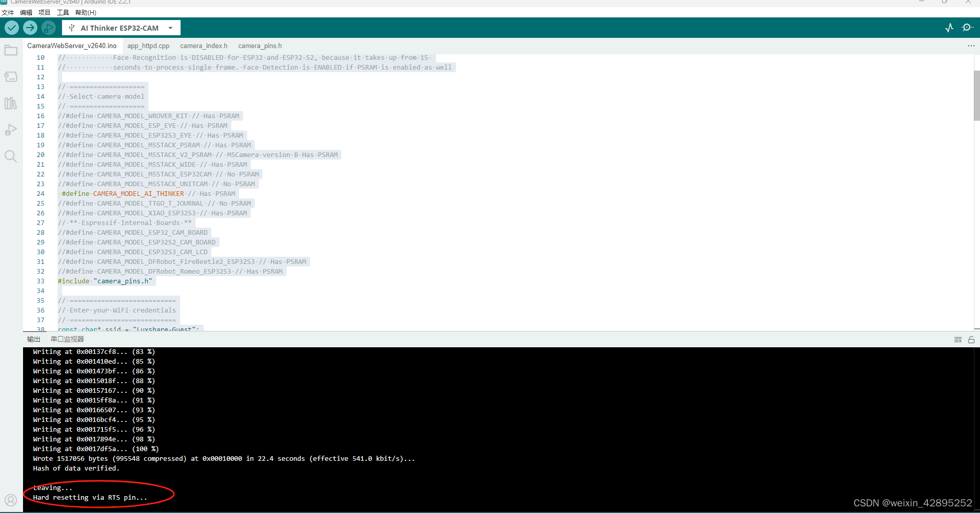Viewport: 980px width, 513px height.
Task: Open the Search icon in the sidebar
Action: point(11,157)
